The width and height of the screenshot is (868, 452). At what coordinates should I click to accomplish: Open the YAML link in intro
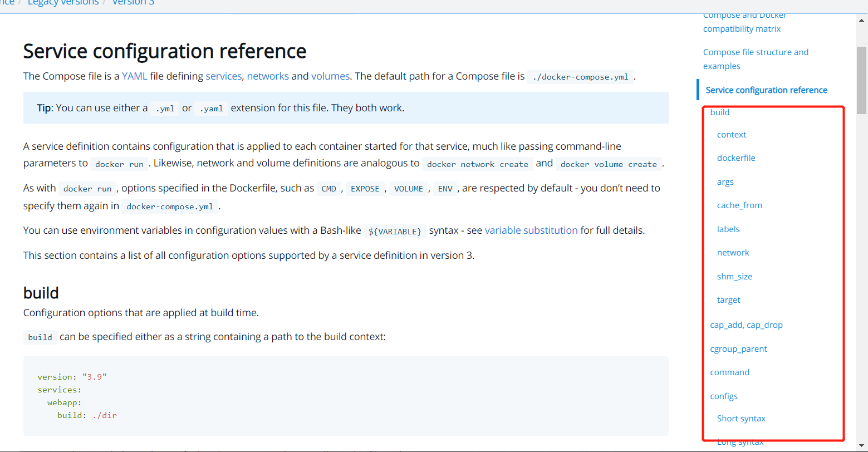click(x=135, y=76)
